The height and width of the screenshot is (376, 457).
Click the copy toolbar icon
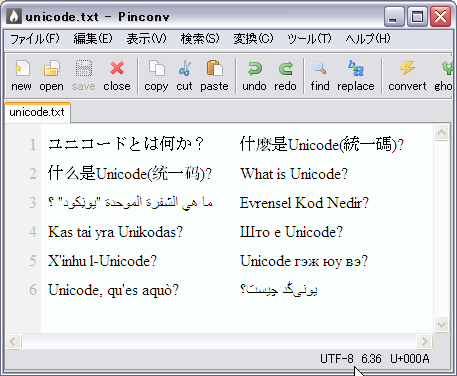coord(156,68)
